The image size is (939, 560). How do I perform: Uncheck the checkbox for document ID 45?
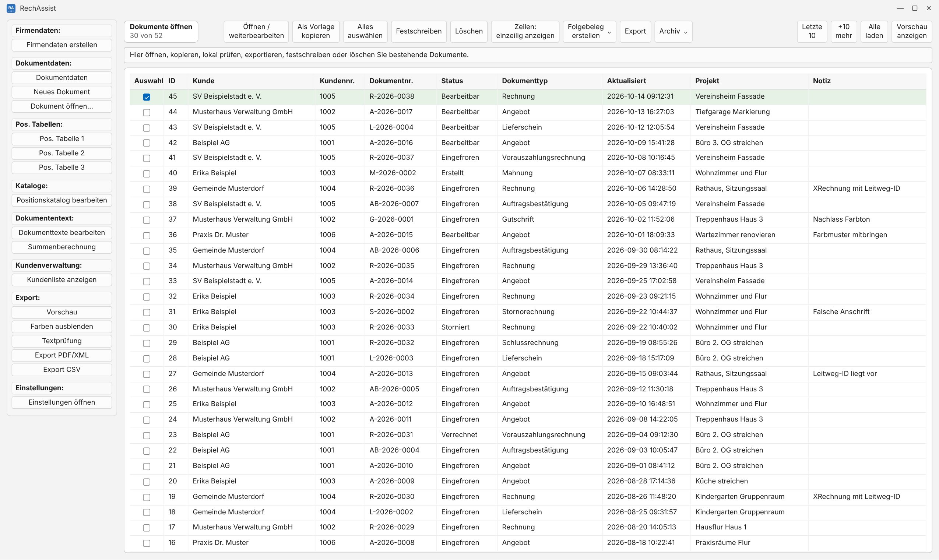click(147, 97)
